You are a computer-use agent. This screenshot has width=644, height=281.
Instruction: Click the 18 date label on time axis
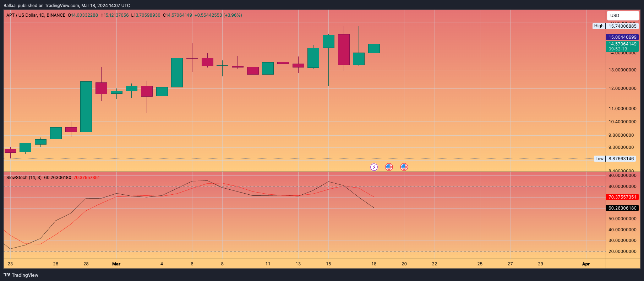[374, 264]
